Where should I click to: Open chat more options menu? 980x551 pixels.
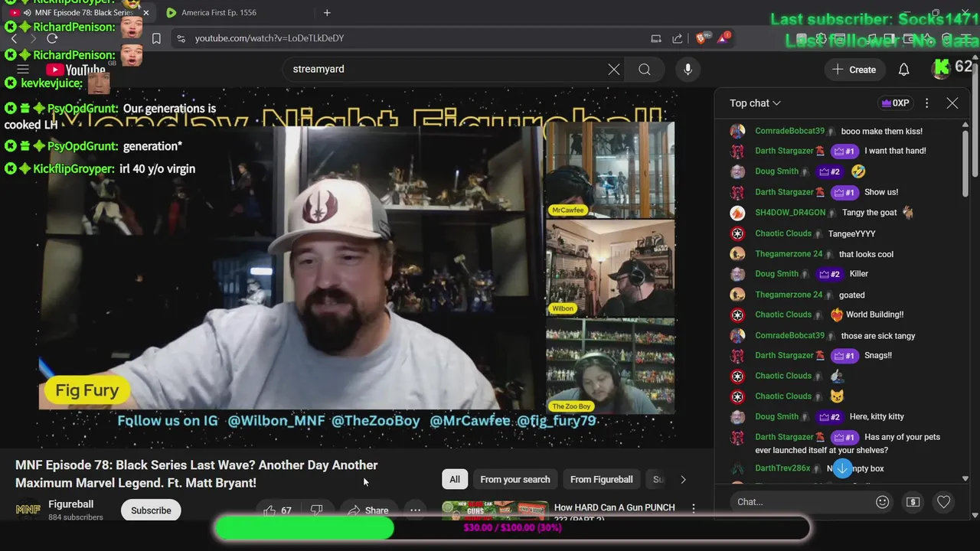pyautogui.click(x=926, y=103)
